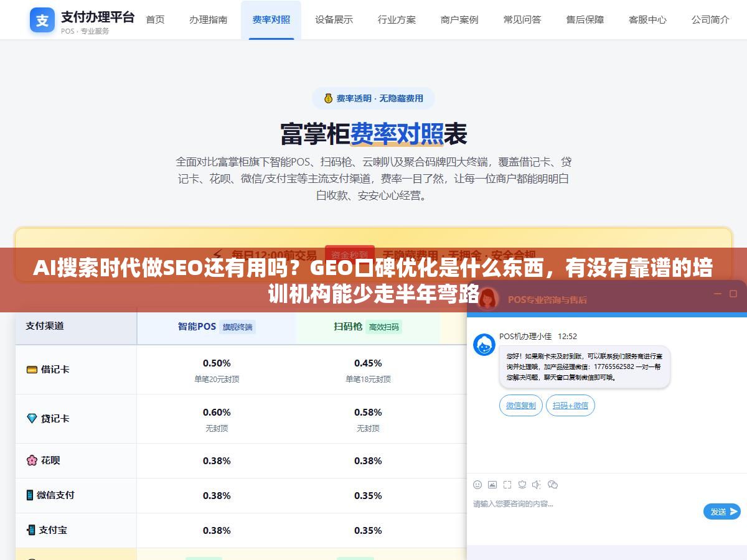Click the chat message containing 17765562582
The image size is (747, 560).
[x=585, y=367]
